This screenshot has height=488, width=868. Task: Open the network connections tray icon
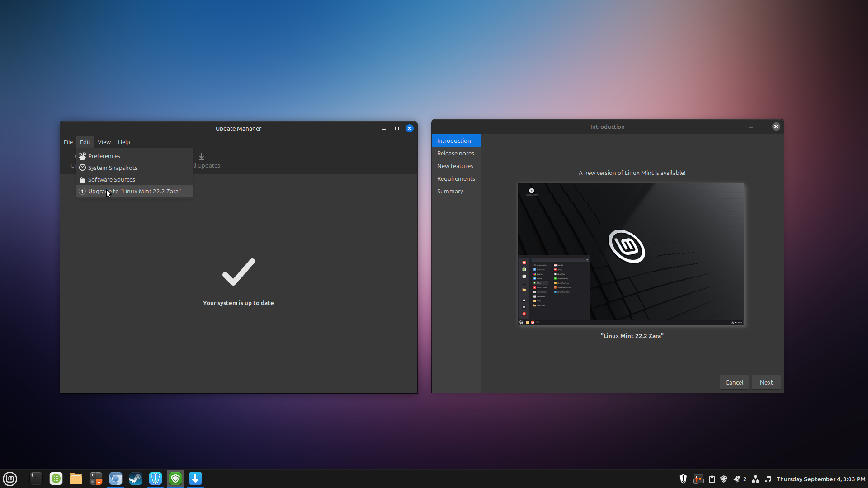click(755, 479)
